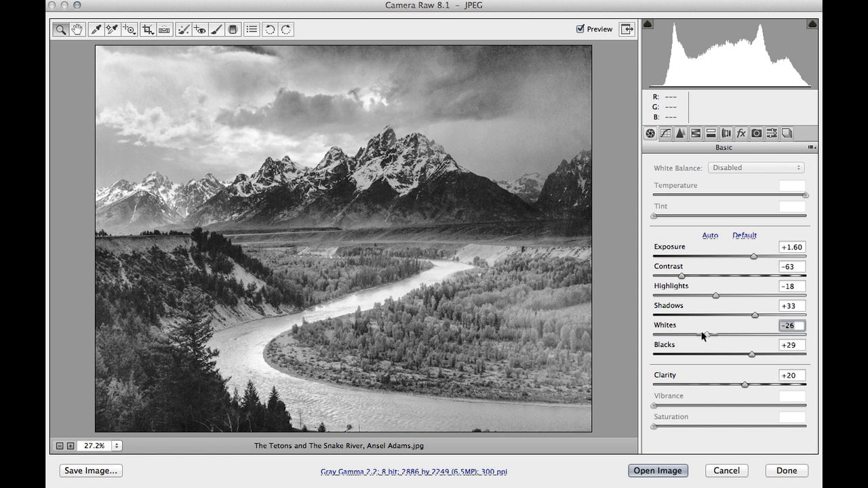Open the White Balance dropdown
The height and width of the screenshot is (488, 868).
(x=755, y=167)
